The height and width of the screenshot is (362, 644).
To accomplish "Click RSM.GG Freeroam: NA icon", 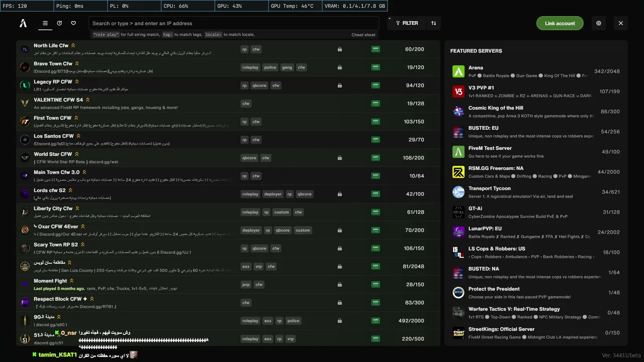I will click(458, 172).
